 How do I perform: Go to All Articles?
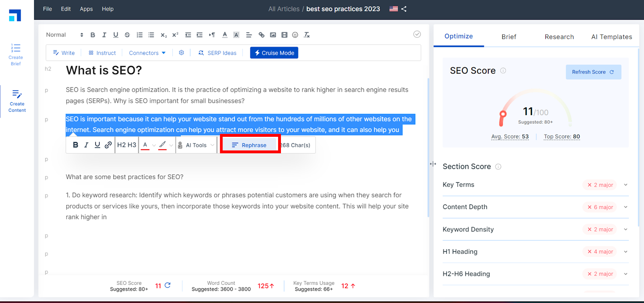pyautogui.click(x=284, y=9)
